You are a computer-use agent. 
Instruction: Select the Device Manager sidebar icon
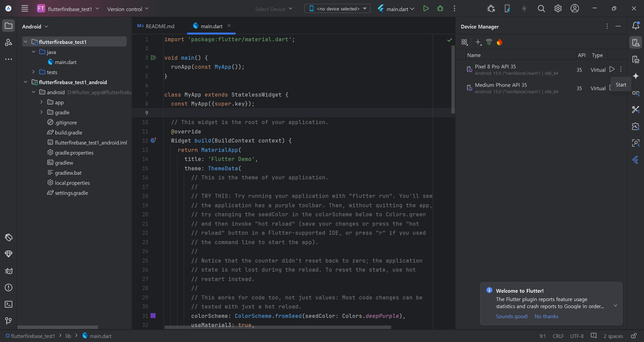[636, 43]
